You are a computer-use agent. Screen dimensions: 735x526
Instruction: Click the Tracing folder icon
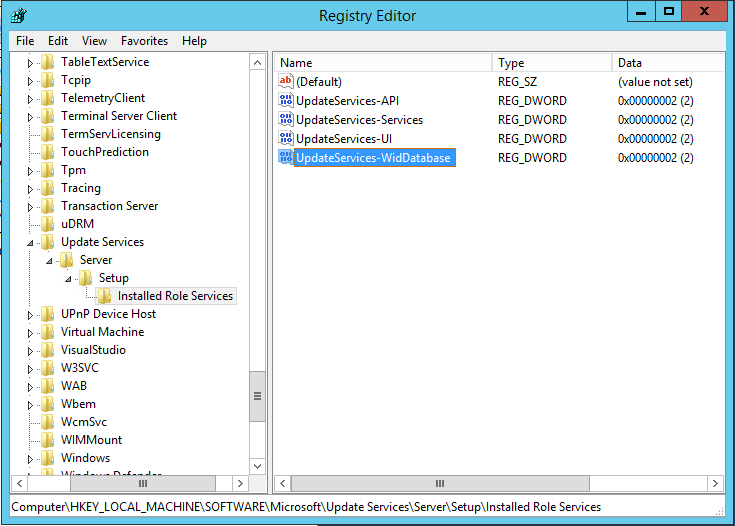(x=47, y=188)
